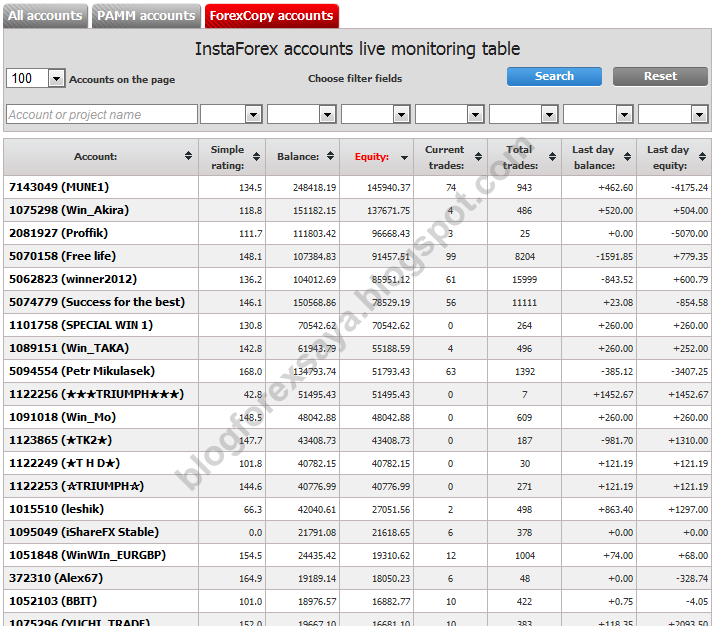Open account 1123865 (★TK2★)
The image size is (715, 626).
(x=60, y=440)
